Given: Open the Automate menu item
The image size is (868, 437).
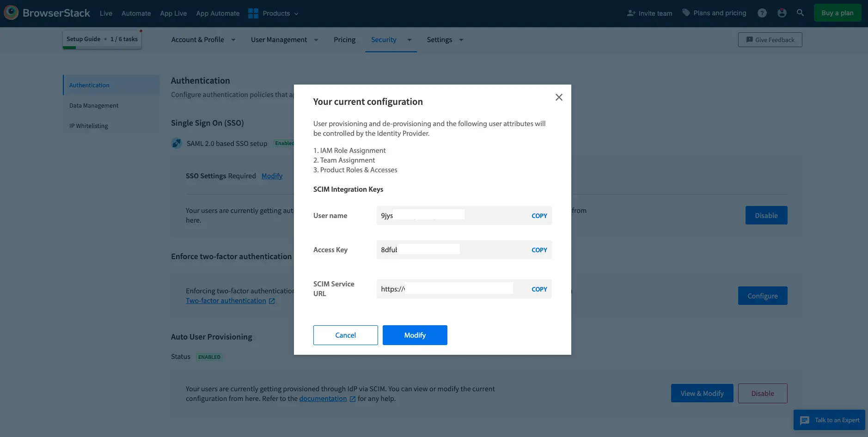Looking at the screenshot, I should click(x=136, y=13).
